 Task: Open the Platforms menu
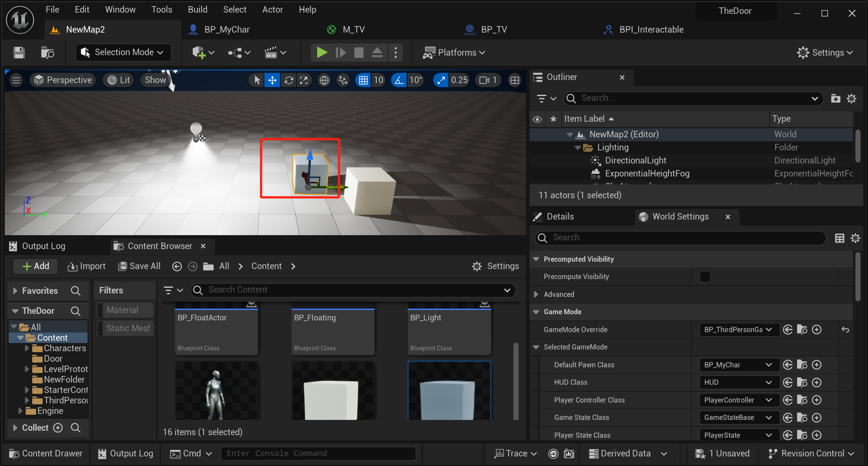pyautogui.click(x=454, y=53)
